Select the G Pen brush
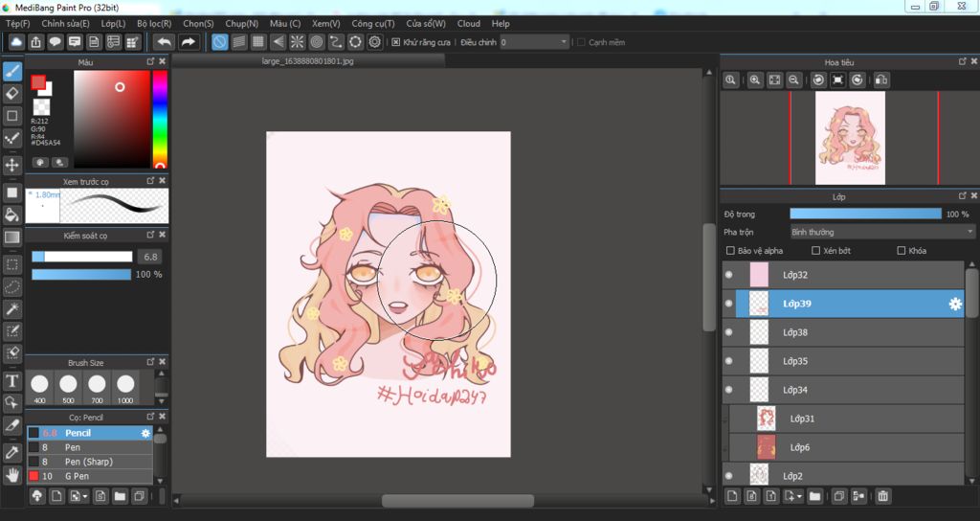 point(89,476)
